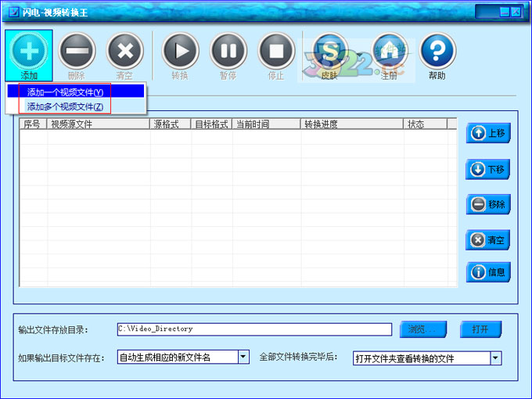Screen dimensions: 532x399
Task: Click the 视频源文件 column header
Action: 99,124
